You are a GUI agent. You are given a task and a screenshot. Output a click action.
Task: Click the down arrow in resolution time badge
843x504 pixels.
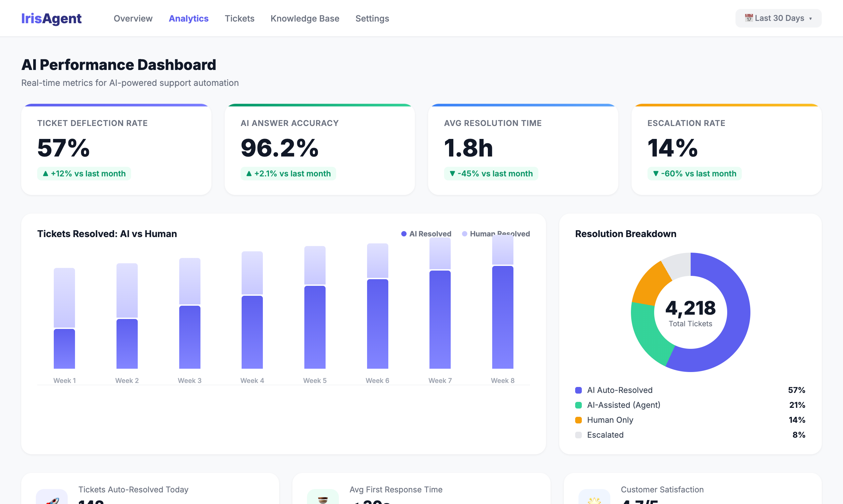coord(452,173)
